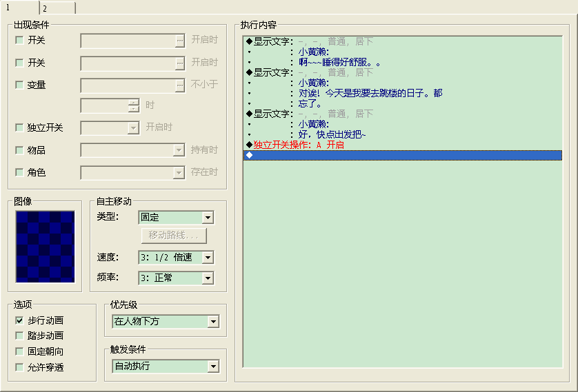Click the variable value number field
The height and width of the screenshot is (392, 578).
pos(105,105)
